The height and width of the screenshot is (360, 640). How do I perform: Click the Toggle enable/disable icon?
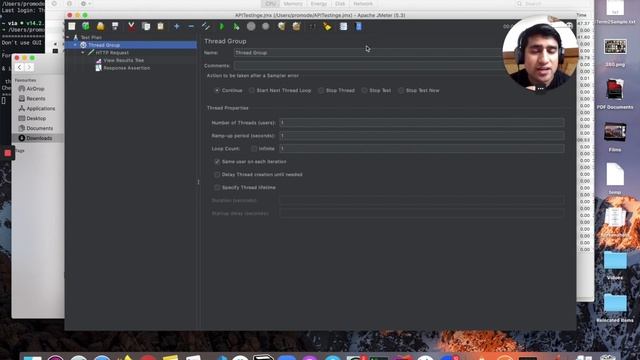[x=206, y=27]
